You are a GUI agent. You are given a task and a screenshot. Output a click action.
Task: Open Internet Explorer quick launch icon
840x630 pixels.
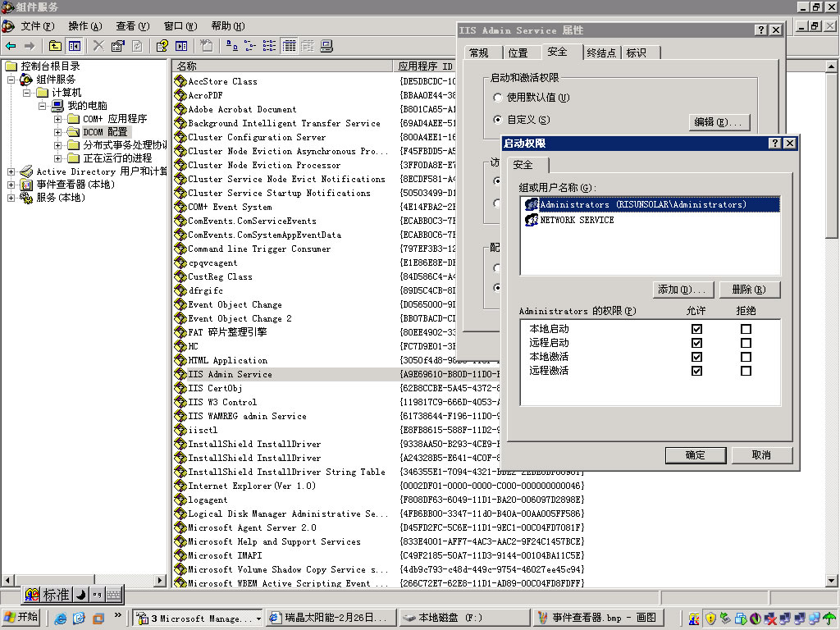click(x=61, y=619)
